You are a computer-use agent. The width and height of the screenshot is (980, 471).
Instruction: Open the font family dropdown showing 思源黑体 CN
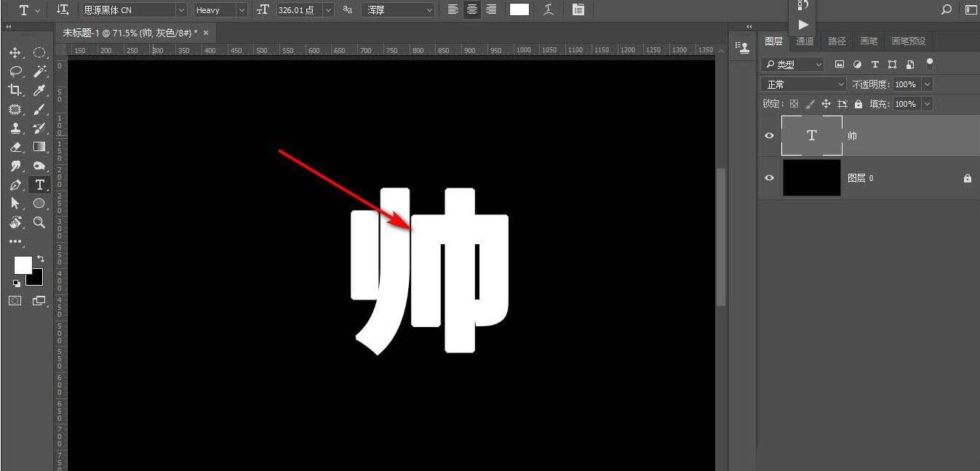coord(133,9)
